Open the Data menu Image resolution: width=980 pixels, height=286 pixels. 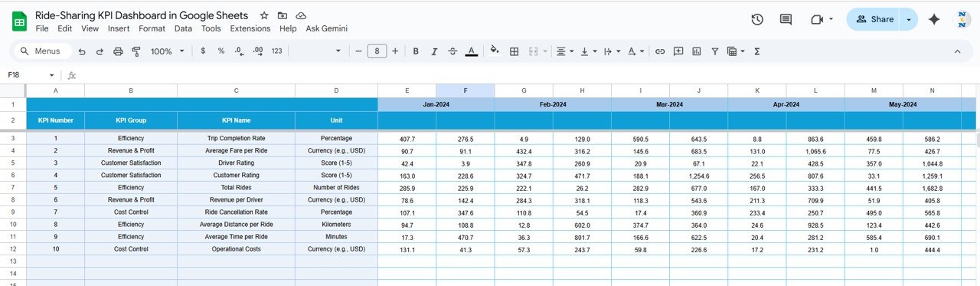tap(184, 28)
